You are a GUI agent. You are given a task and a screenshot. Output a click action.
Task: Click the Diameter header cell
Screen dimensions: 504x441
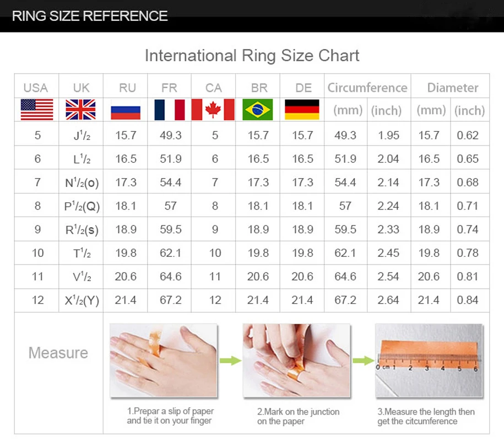click(452, 87)
